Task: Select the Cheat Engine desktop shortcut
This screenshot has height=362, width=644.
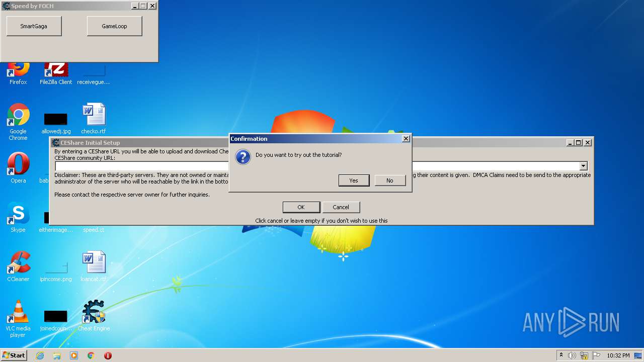Action: click(x=94, y=316)
